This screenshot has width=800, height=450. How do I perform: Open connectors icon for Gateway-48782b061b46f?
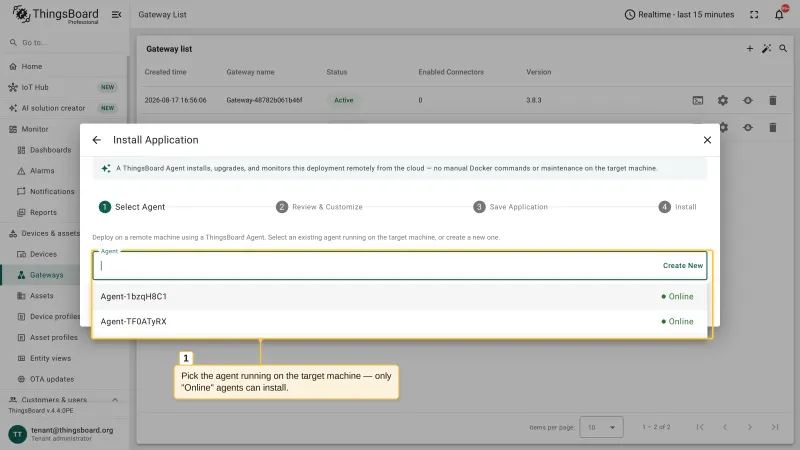[x=748, y=101]
